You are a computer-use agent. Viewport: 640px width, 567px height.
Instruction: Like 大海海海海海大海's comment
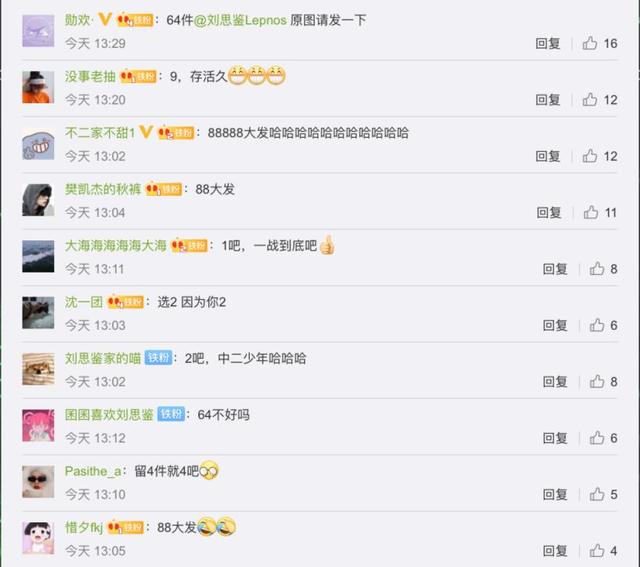point(597,268)
